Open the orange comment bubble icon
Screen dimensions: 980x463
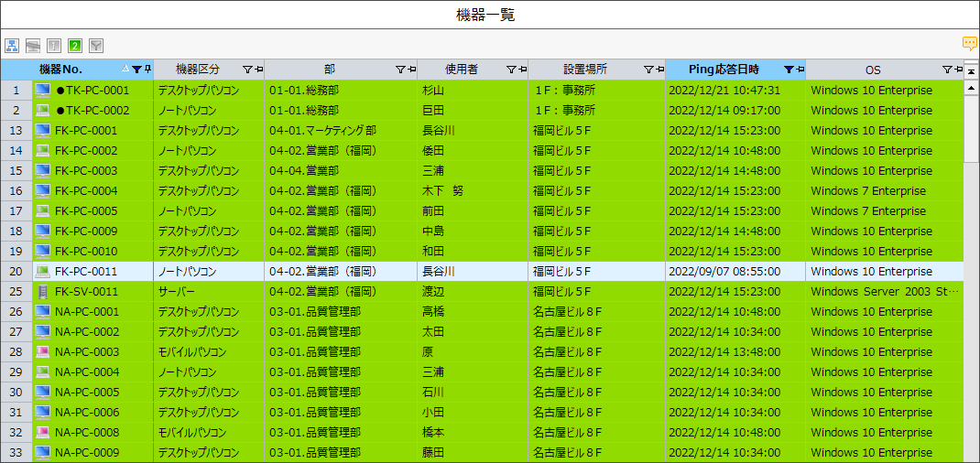[x=969, y=44]
